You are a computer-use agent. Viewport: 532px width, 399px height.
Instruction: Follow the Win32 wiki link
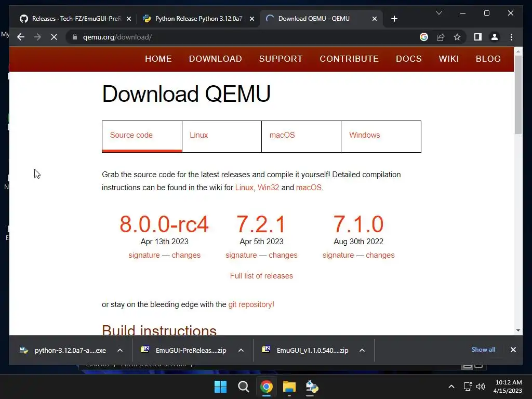(x=269, y=187)
